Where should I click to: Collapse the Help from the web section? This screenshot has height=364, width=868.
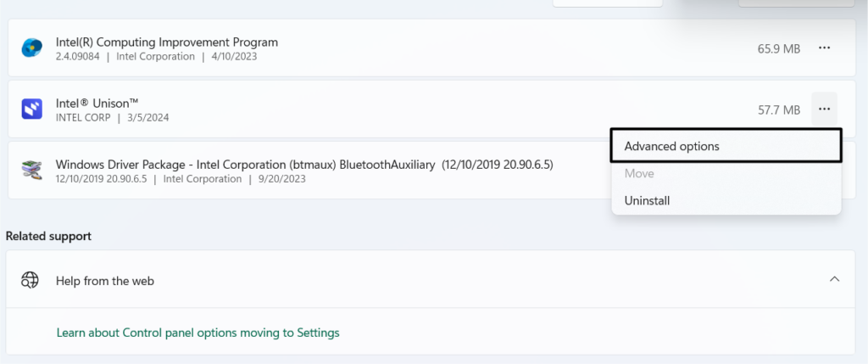click(834, 279)
